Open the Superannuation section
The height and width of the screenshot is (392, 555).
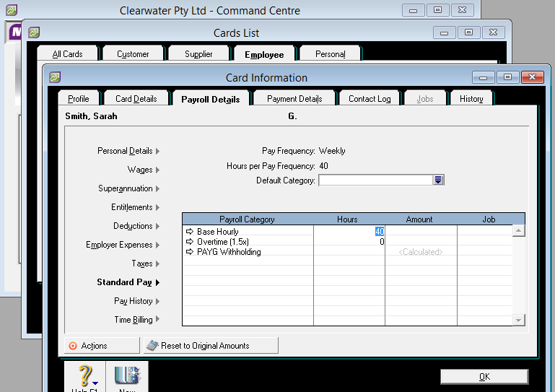click(129, 188)
